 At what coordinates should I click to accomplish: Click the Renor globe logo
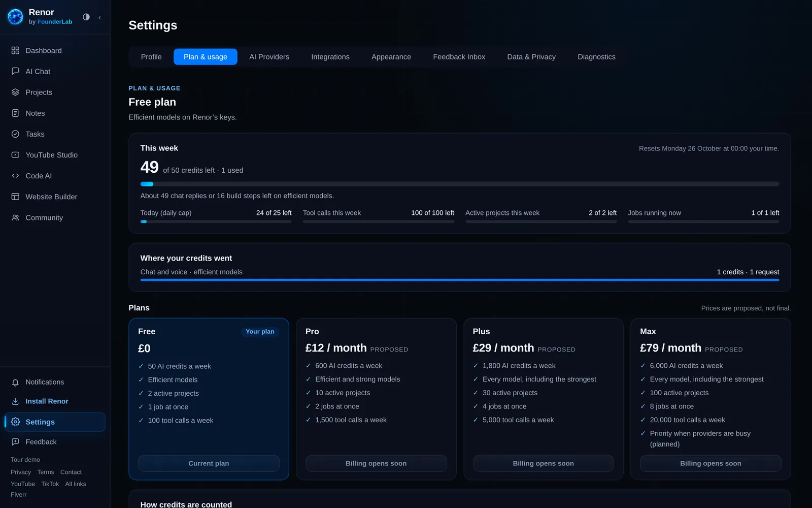click(x=15, y=17)
